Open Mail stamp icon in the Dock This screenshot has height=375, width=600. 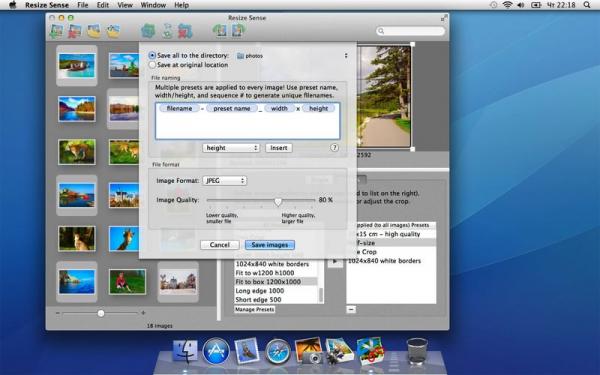tap(247, 351)
